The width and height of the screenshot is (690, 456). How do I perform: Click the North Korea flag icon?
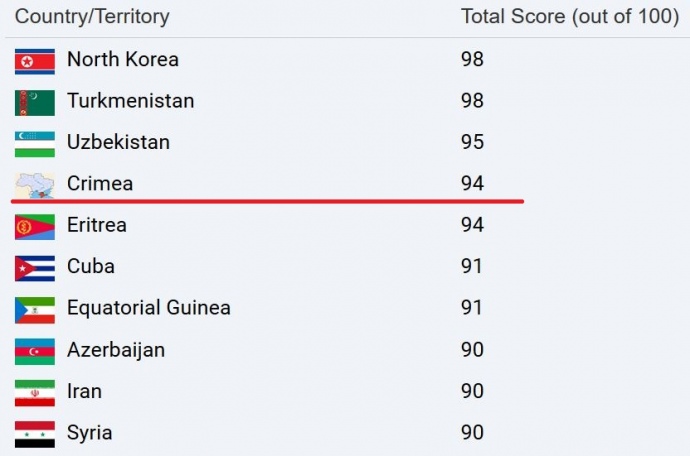click(34, 60)
